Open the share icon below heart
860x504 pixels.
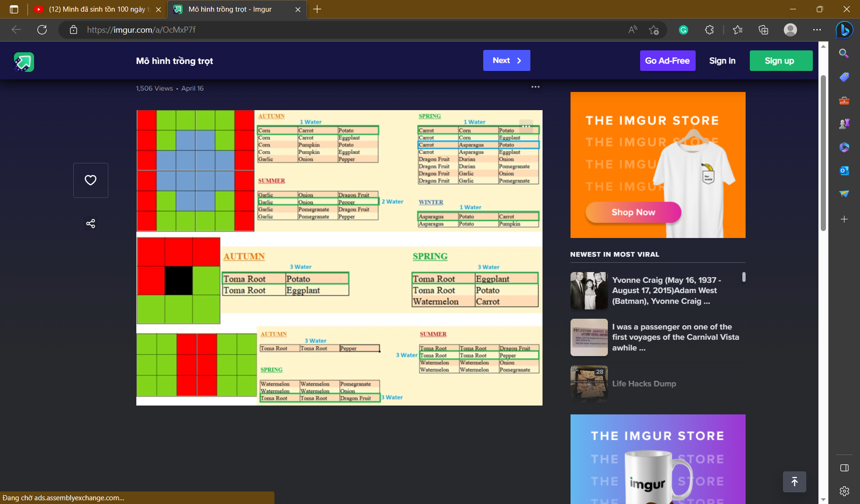91,224
